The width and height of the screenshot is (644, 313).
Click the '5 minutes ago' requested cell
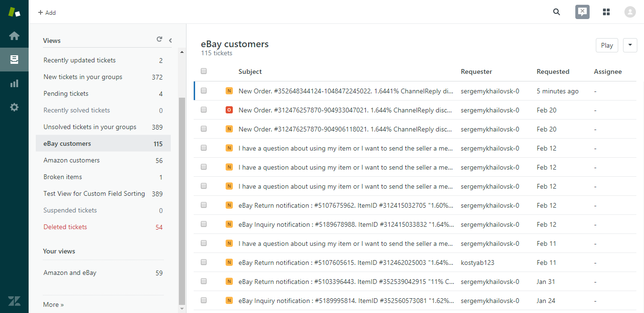(x=558, y=91)
